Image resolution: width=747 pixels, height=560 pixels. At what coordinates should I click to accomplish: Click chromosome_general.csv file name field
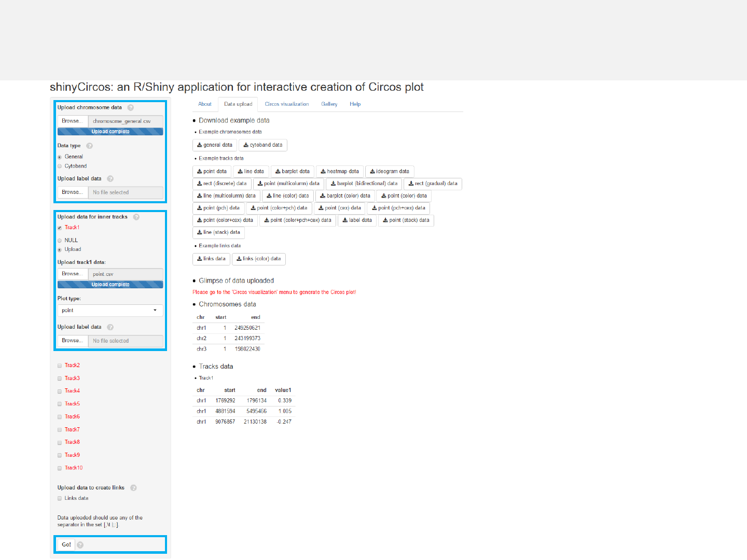tap(126, 121)
